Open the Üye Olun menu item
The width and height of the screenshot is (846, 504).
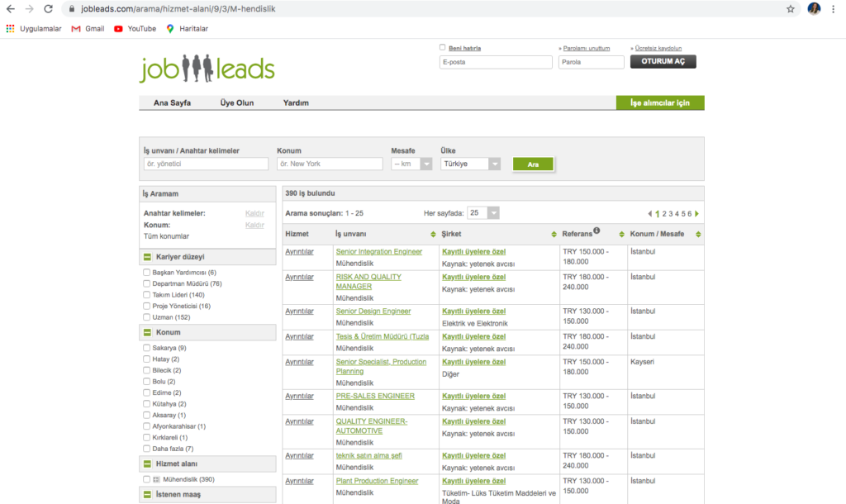click(x=237, y=103)
